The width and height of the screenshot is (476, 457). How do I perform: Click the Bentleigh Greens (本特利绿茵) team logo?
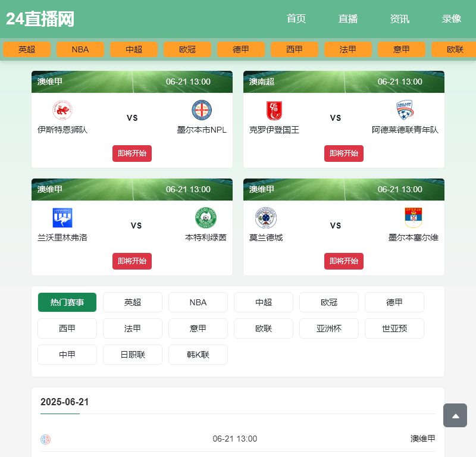205,218
